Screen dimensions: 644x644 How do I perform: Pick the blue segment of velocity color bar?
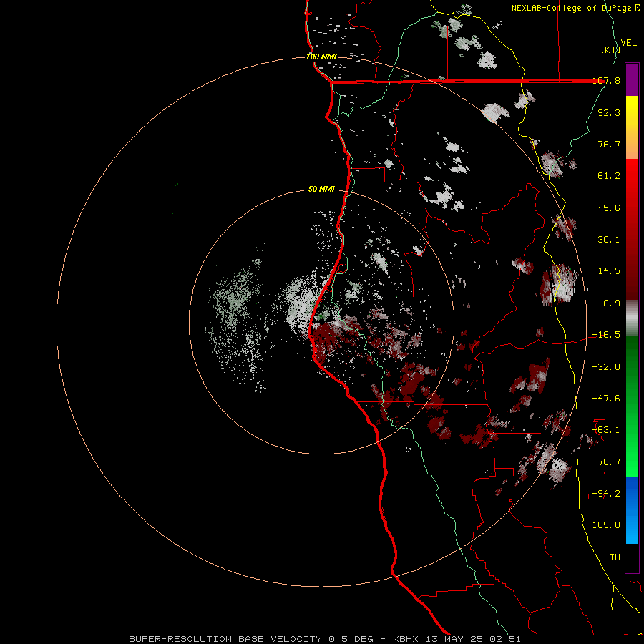coord(632,510)
